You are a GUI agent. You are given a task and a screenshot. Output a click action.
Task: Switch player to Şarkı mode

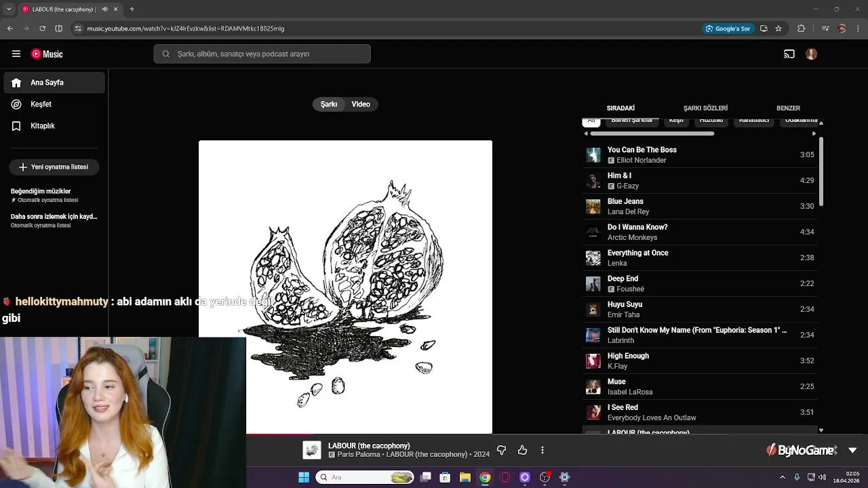pos(329,104)
